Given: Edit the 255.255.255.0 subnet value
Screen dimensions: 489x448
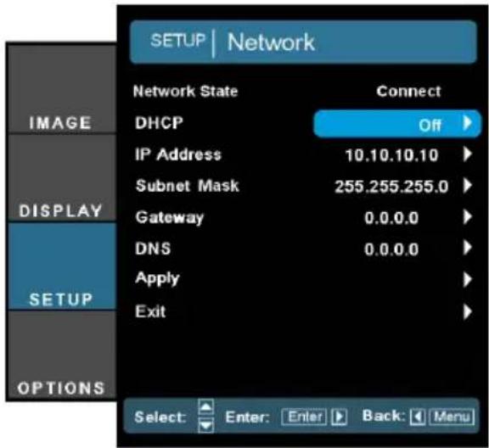Looking at the screenshot, I should (x=391, y=187).
